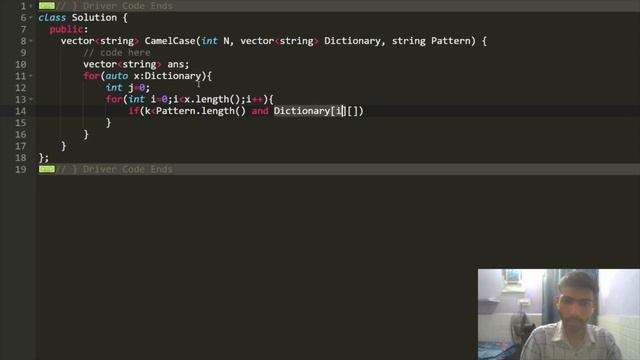The width and height of the screenshot is (640, 360).
Task: Click 'Driver Code Ends' comment on line 19
Action: [x=128, y=169]
